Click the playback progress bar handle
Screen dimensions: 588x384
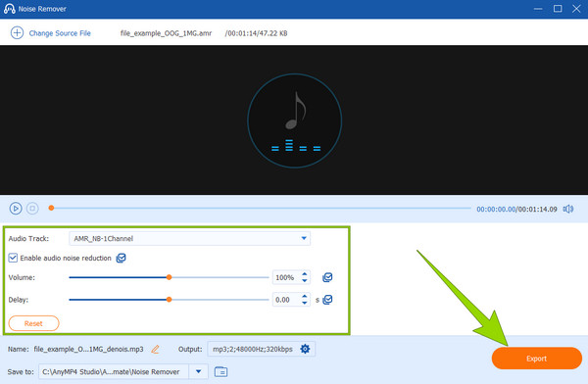51,208
